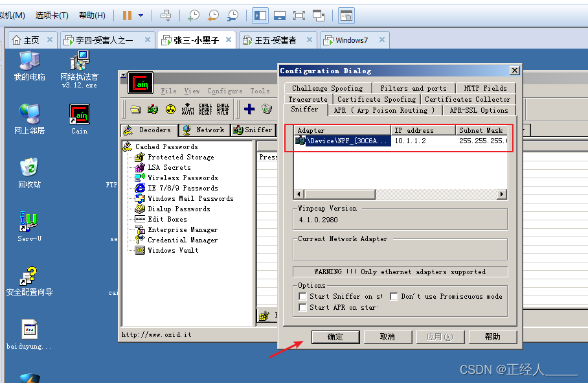The width and height of the screenshot is (588, 383).
Task: Open the dropdown arrow beside the pause button
Action: click(x=141, y=16)
